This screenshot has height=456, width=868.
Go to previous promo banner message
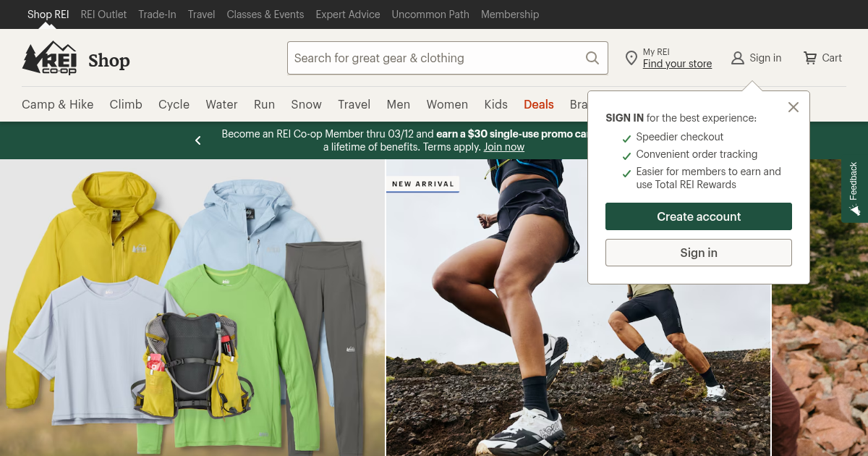point(198,140)
